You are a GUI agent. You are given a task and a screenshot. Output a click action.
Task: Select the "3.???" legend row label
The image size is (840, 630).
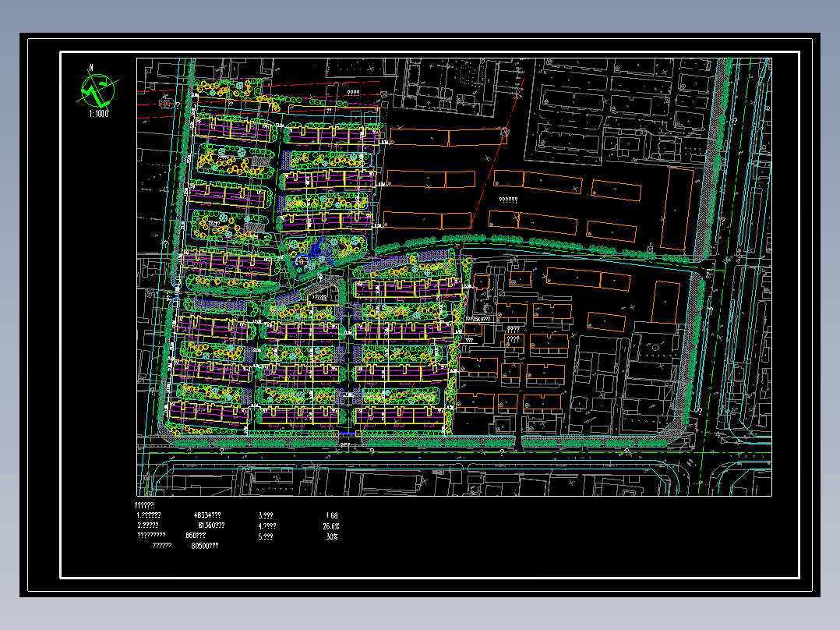tap(266, 516)
